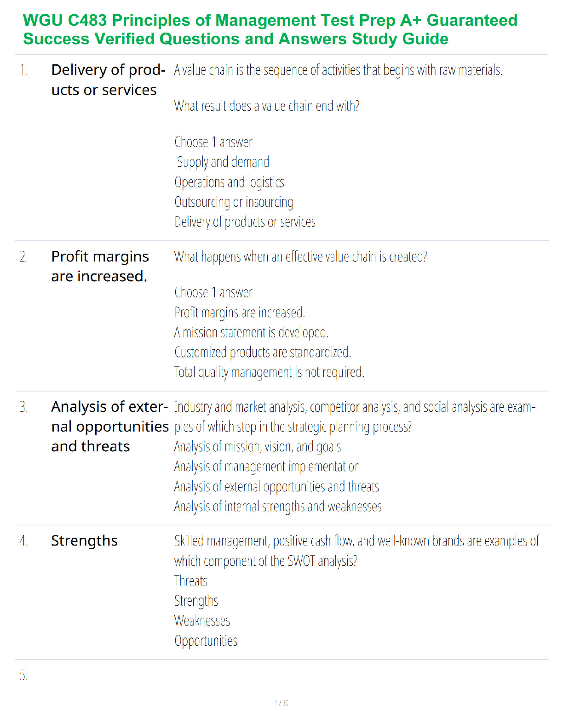Select 'Analysis of external opportunities and threats' option

277,486
